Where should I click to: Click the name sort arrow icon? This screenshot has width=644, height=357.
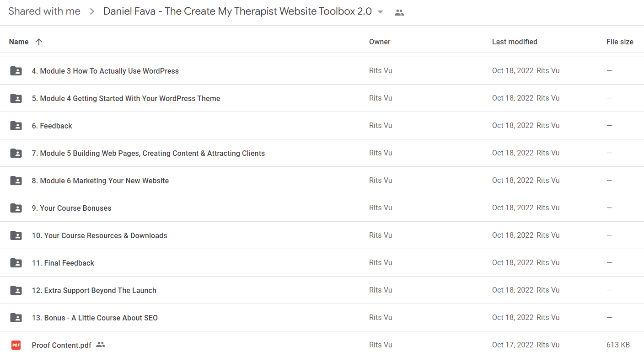click(x=39, y=42)
